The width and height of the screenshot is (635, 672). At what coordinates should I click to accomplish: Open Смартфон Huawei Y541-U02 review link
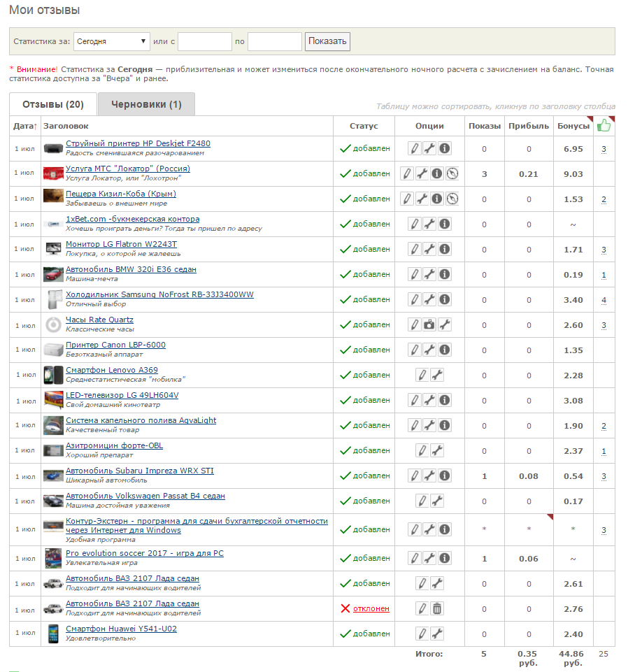[121, 629]
